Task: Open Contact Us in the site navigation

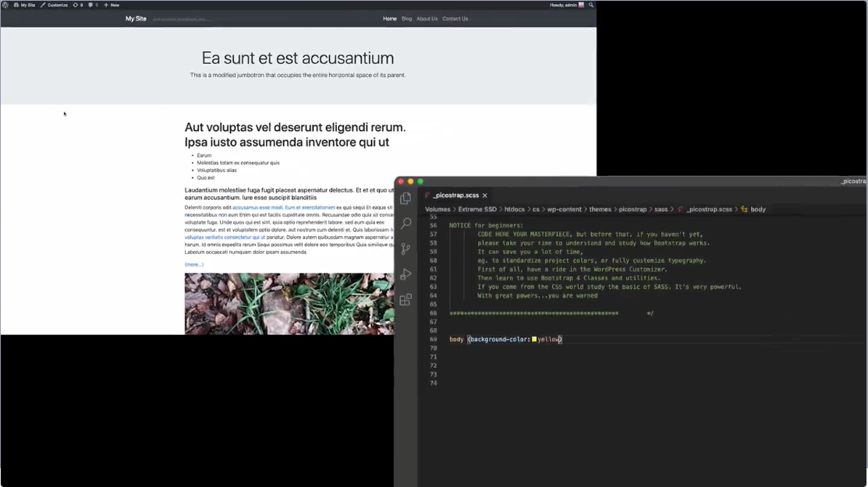Action: pos(455,19)
